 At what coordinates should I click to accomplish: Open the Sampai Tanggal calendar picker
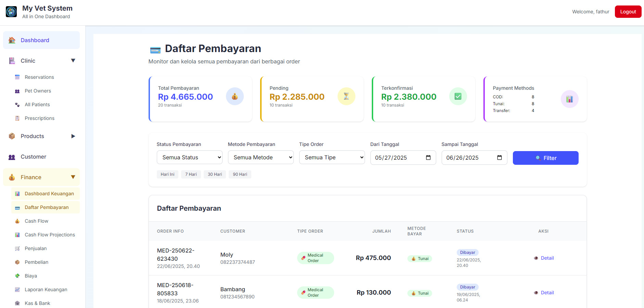500,158
